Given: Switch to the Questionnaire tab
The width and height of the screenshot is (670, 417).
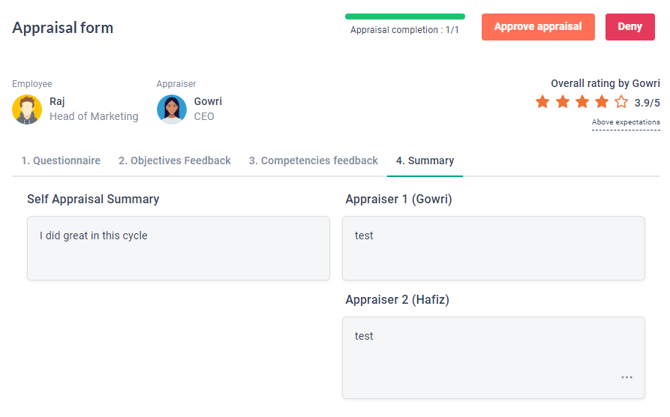Looking at the screenshot, I should pos(61,161).
